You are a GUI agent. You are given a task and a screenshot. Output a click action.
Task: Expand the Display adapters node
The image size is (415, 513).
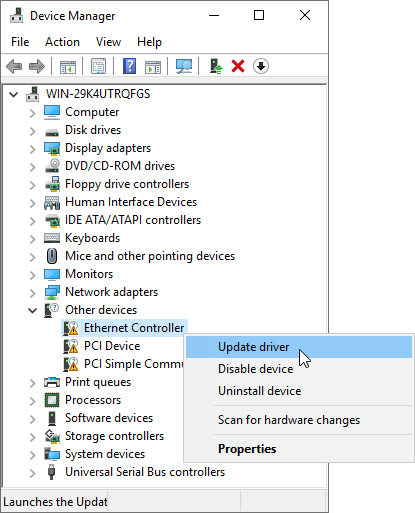tap(32, 149)
